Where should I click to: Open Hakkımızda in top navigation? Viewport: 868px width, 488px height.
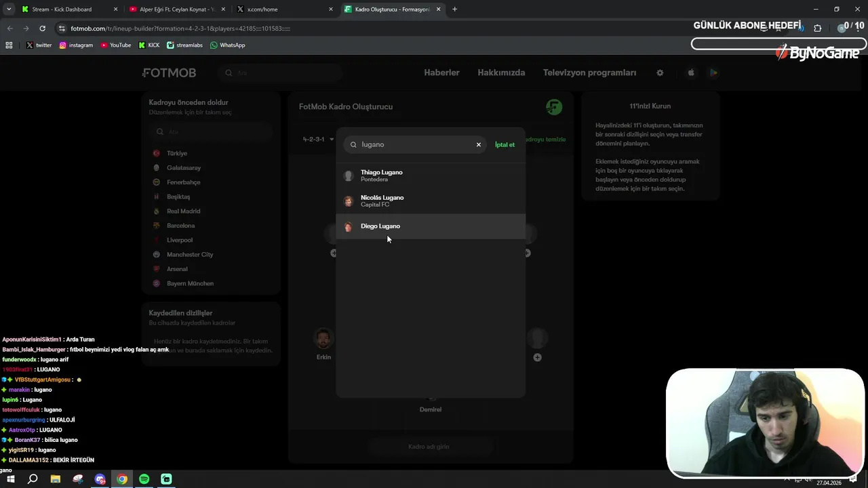[501, 73]
